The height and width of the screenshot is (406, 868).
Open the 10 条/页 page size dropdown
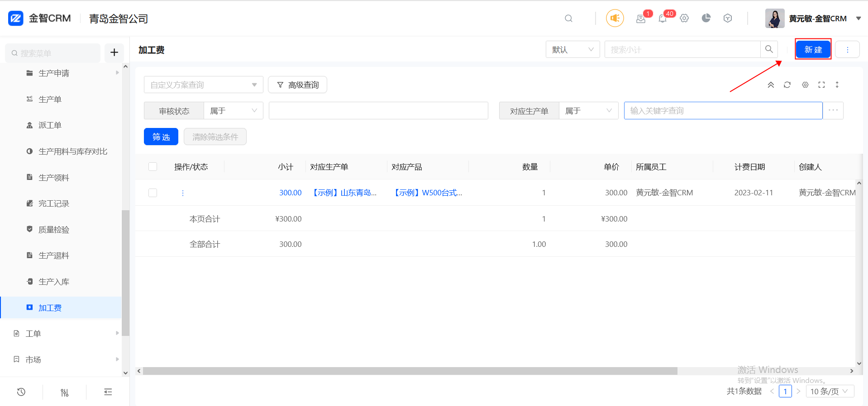point(830,391)
